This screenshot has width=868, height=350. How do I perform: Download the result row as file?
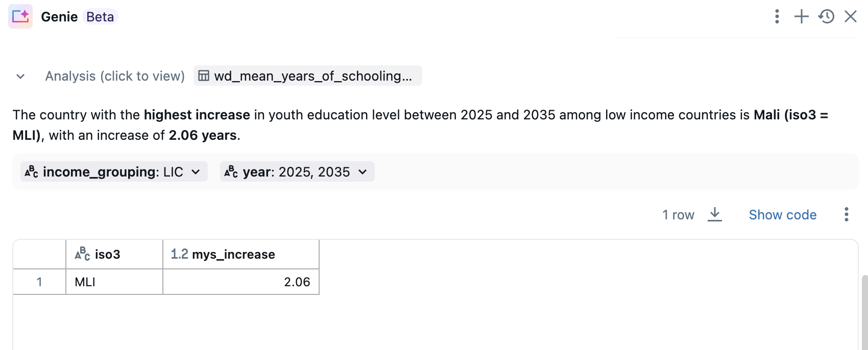(x=715, y=214)
